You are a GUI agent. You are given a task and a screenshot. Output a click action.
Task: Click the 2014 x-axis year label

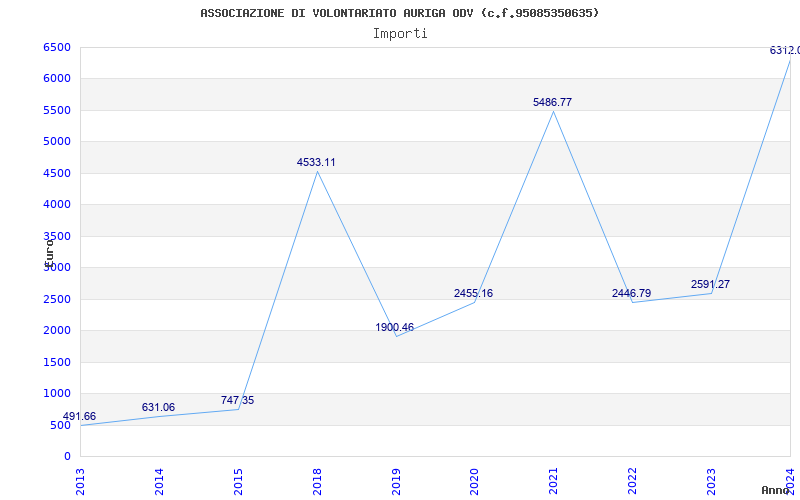click(x=159, y=482)
